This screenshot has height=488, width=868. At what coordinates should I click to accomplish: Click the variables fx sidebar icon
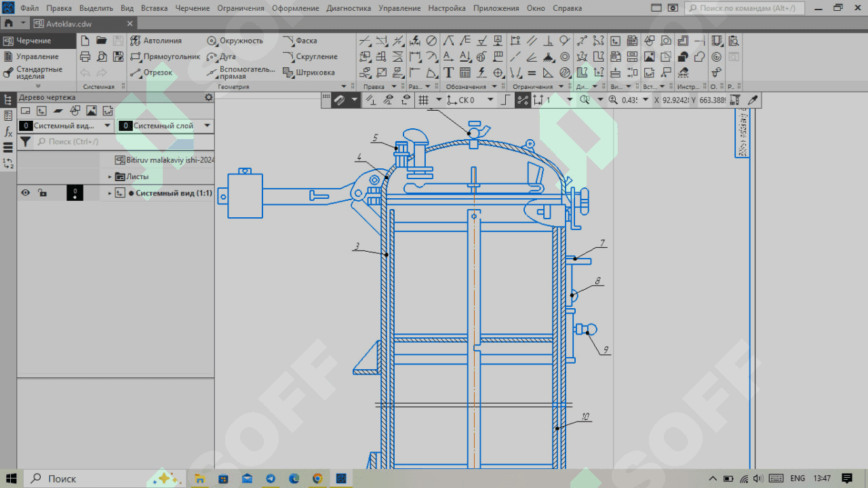[x=8, y=131]
